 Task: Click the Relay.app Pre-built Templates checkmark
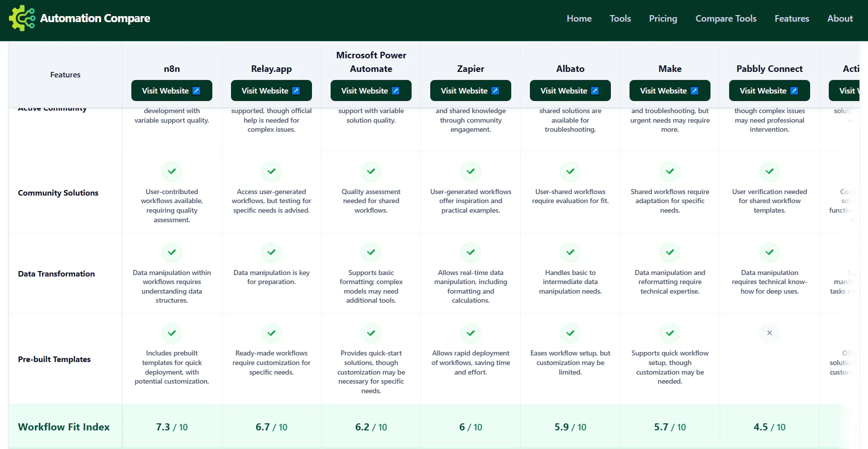[271, 333]
